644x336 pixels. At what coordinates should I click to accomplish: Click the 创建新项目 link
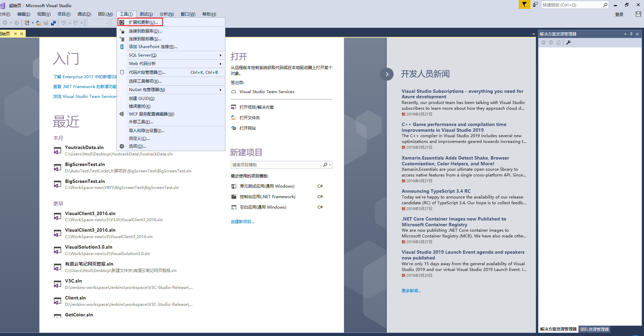242,222
